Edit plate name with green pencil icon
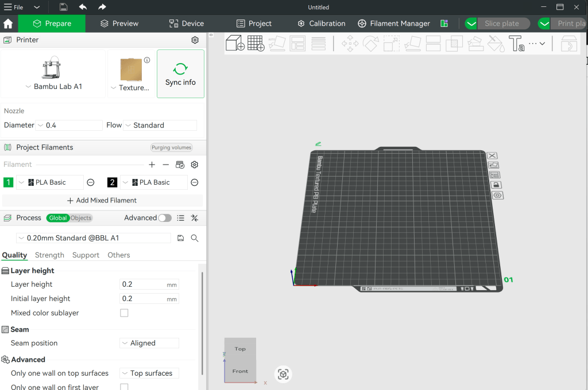Screen dimensions: 588x390 coord(318,144)
